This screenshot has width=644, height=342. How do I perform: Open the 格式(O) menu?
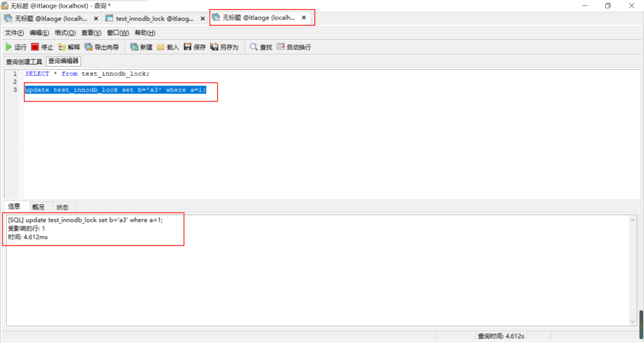tap(66, 33)
